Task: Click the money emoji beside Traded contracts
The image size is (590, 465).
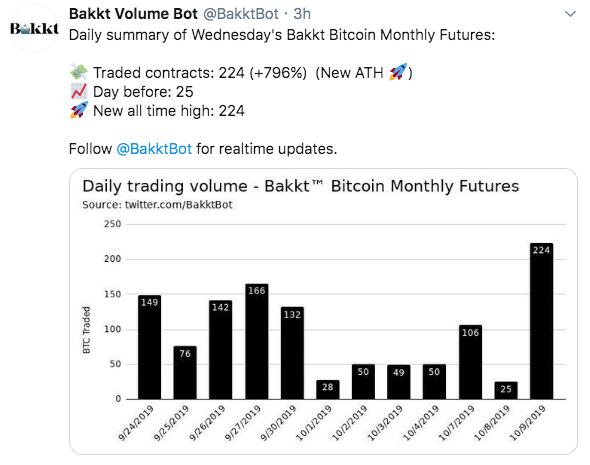Action: pos(79,72)
